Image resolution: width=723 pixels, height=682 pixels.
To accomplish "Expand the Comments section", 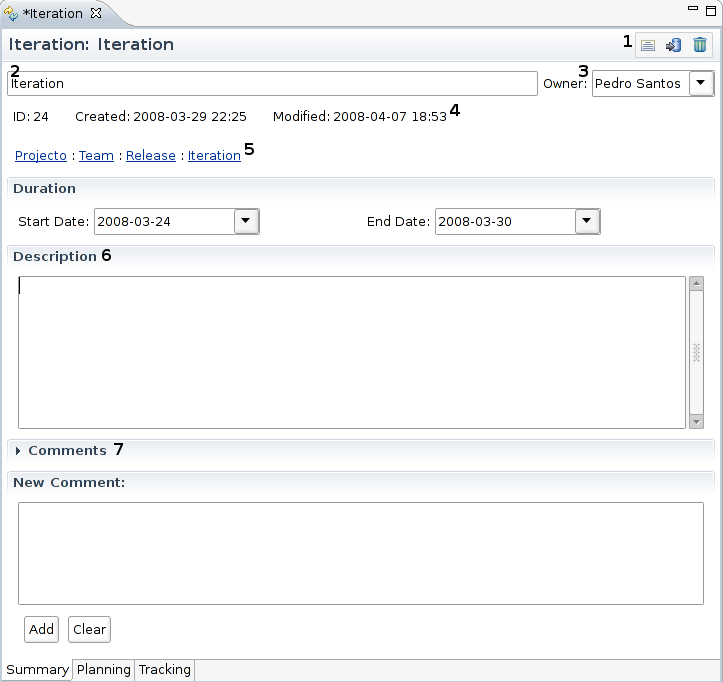I will 18,451.
